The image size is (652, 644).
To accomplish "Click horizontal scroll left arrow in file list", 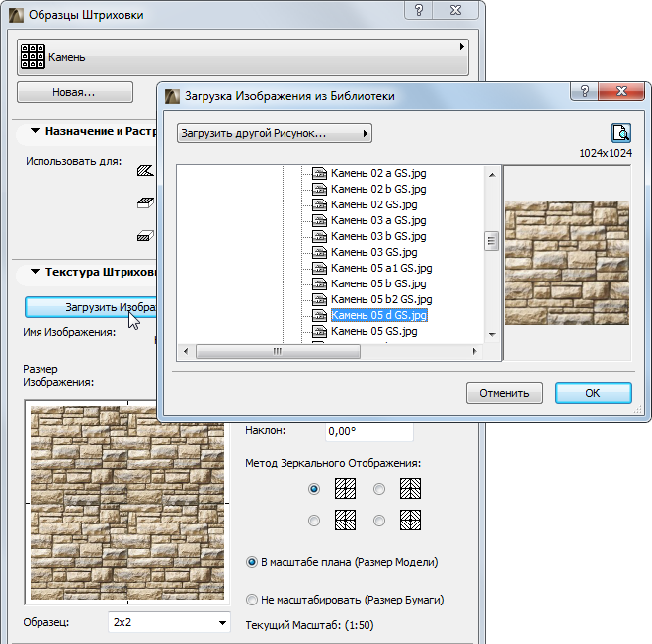I will tap(186, 351).
